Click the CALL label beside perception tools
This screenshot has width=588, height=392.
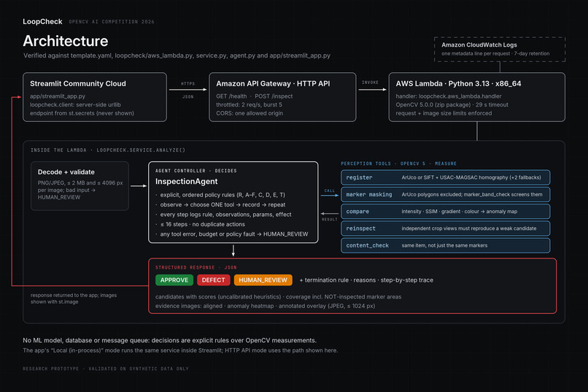[330, 191]
